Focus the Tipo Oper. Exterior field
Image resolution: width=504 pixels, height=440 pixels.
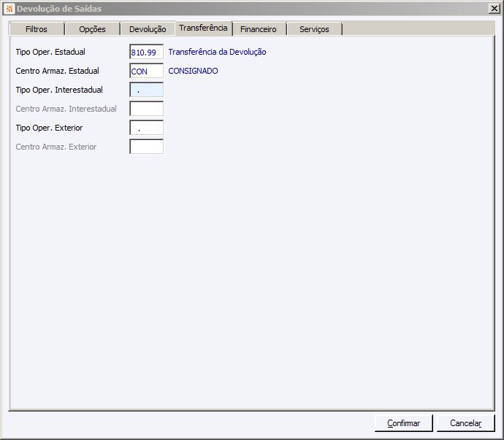point(147,128)
